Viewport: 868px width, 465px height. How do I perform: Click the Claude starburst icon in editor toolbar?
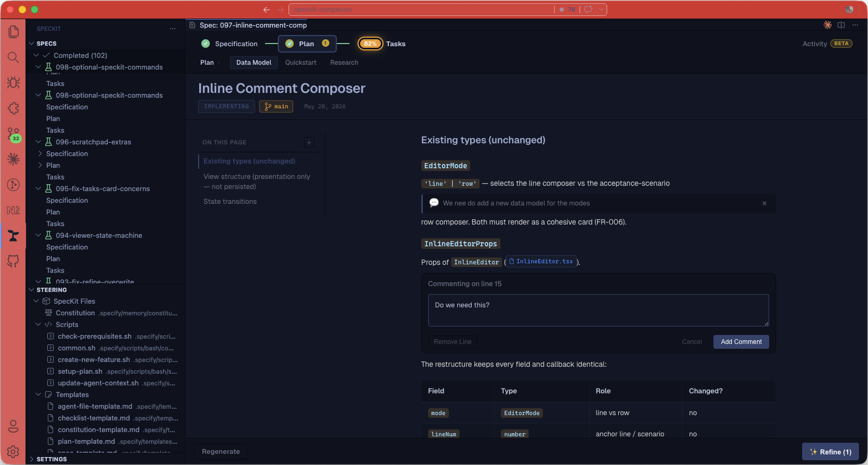[x=828, y=25]
